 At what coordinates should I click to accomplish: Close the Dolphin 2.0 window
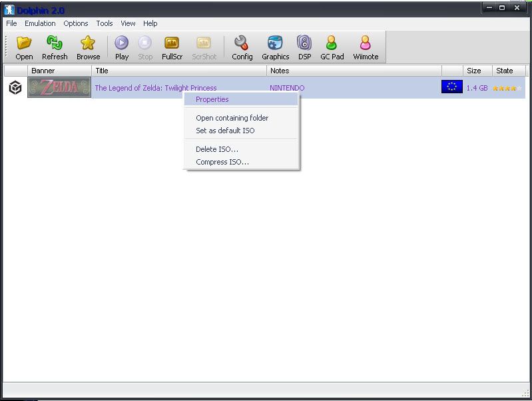tap(517, 8)
